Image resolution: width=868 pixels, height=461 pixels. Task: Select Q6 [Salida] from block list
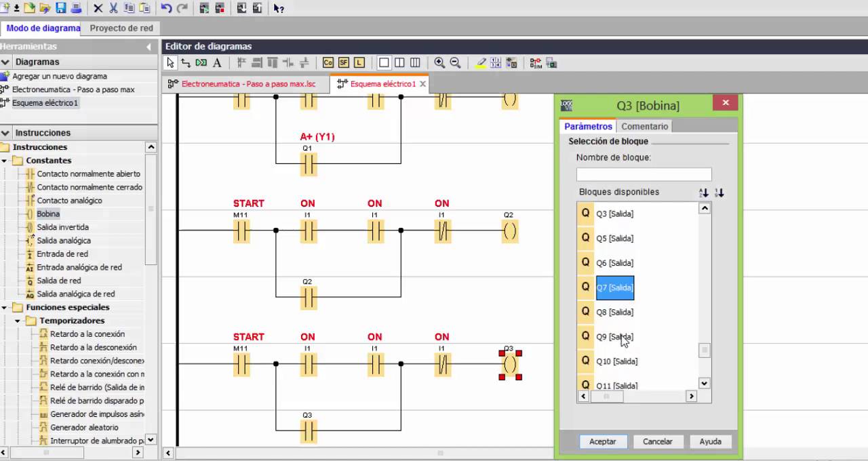(614, 263)
